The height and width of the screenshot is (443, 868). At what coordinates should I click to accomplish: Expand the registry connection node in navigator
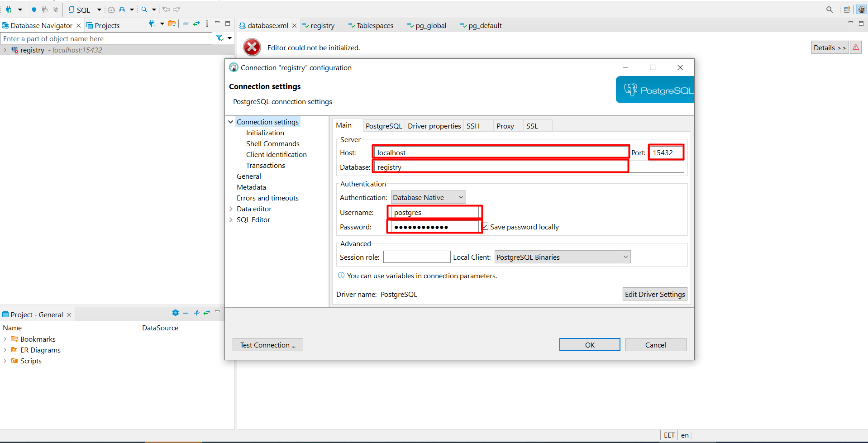(5, 50)
